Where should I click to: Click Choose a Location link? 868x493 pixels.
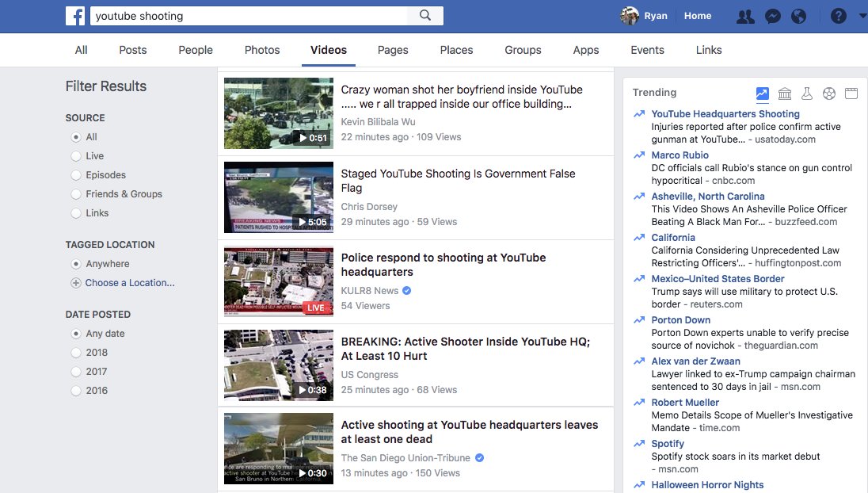[x=130, y=283]
